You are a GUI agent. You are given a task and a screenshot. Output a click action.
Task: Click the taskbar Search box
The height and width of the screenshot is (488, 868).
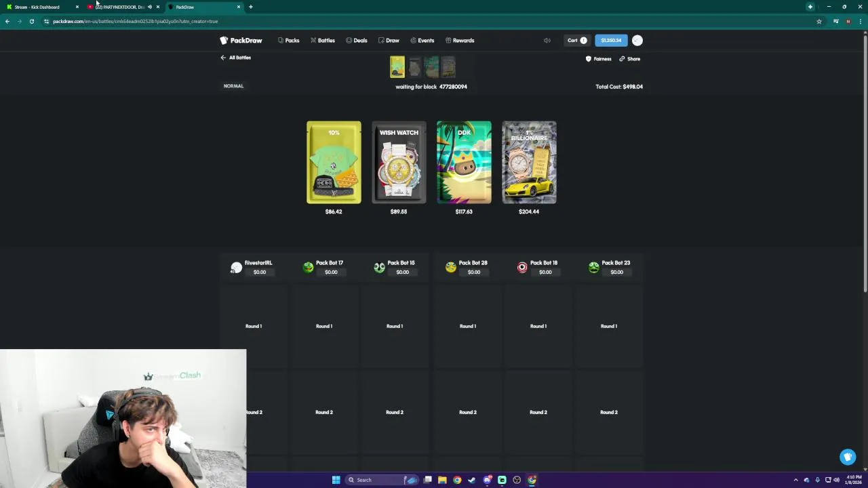[x=383, y=480]
